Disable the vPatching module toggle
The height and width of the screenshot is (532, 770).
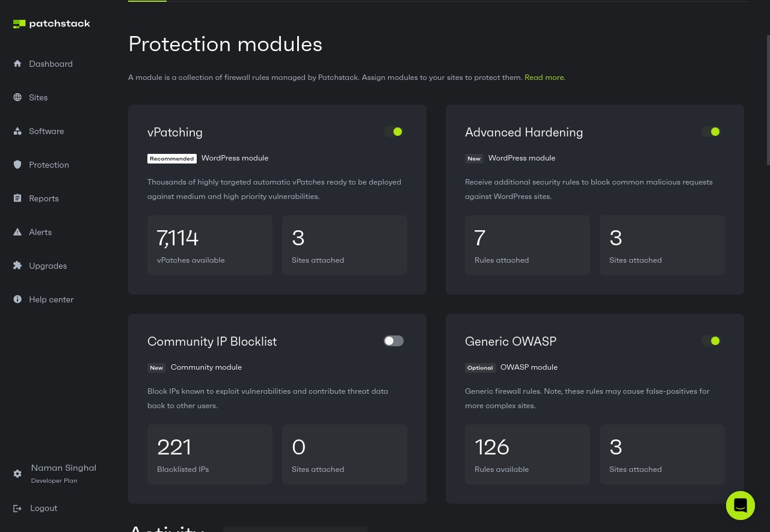coord(393,132)
